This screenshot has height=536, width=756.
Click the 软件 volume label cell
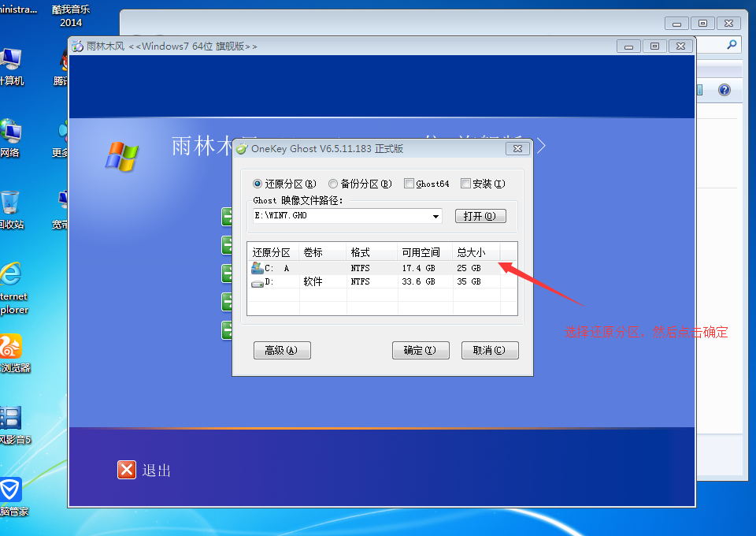tap(313, 281)
